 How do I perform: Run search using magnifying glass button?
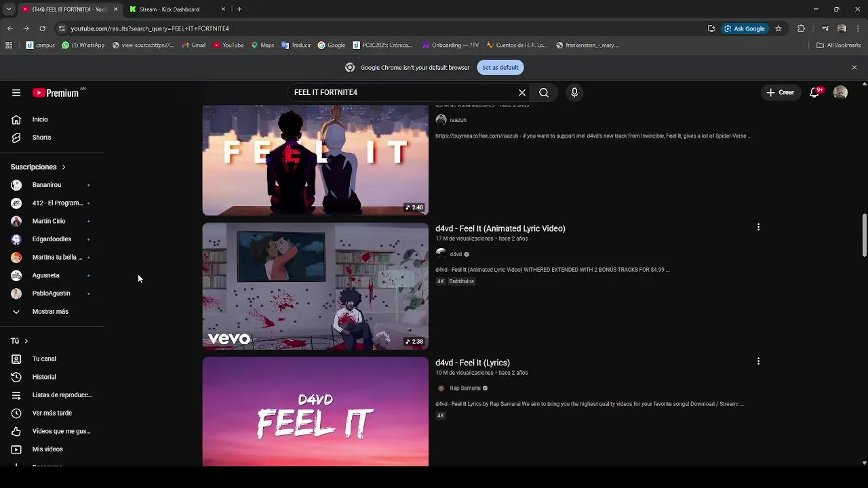[544, 93]
